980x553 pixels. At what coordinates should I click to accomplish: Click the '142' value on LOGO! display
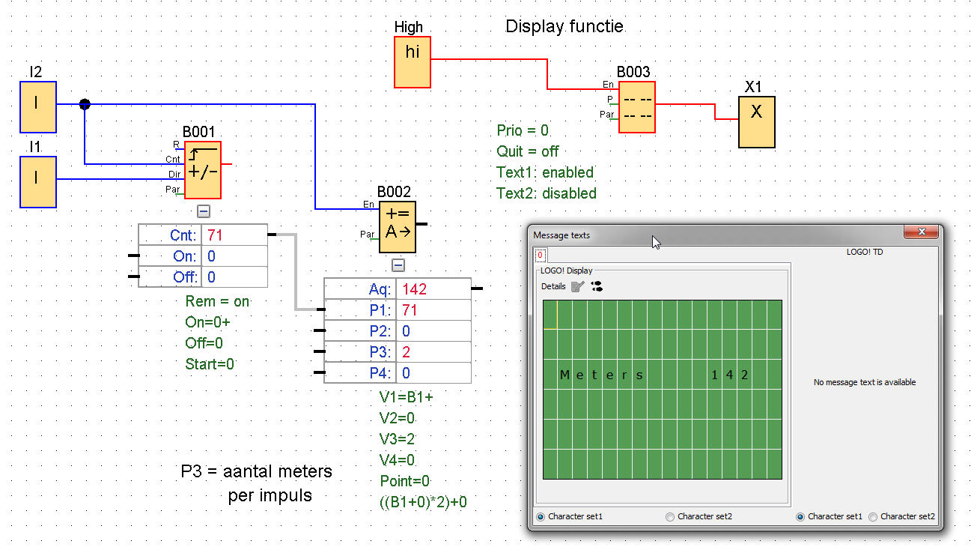730,375
